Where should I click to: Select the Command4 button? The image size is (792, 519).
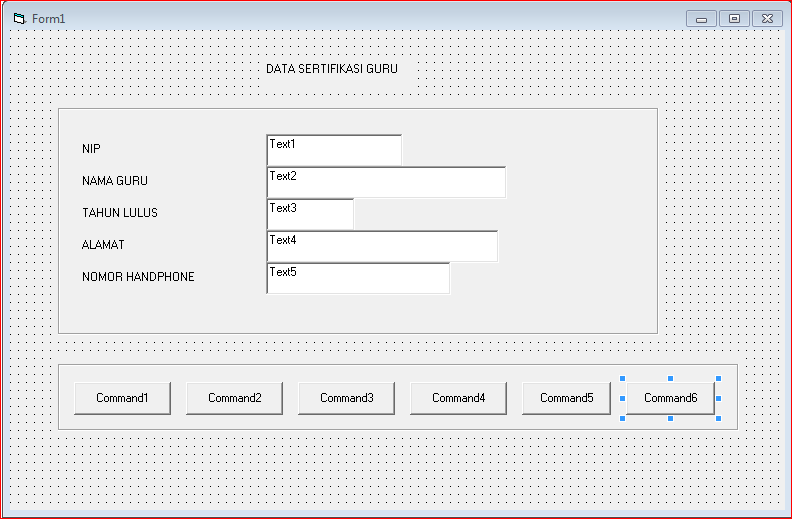(459, 398)
